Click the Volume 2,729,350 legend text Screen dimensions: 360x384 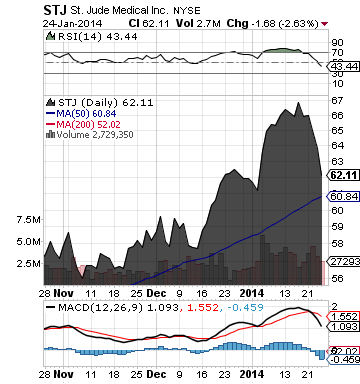click(95, 135)
